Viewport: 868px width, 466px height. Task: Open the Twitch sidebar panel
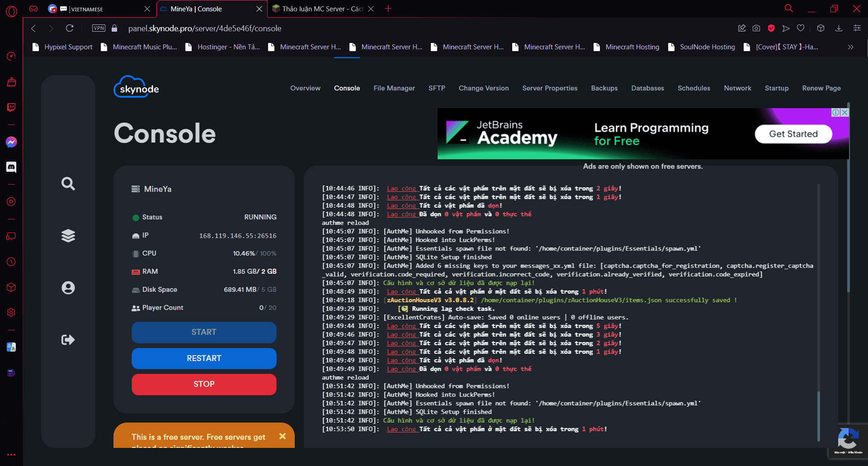point(11,107)
